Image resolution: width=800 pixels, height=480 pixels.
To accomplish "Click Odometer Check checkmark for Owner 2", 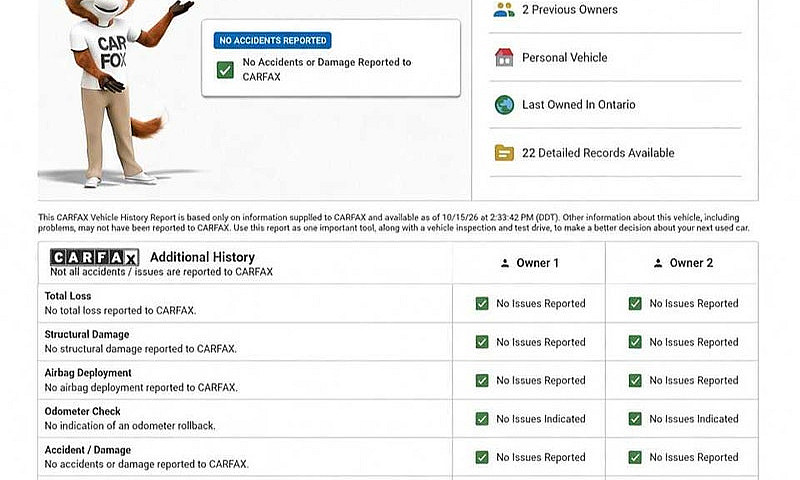I will pos(635,419).
